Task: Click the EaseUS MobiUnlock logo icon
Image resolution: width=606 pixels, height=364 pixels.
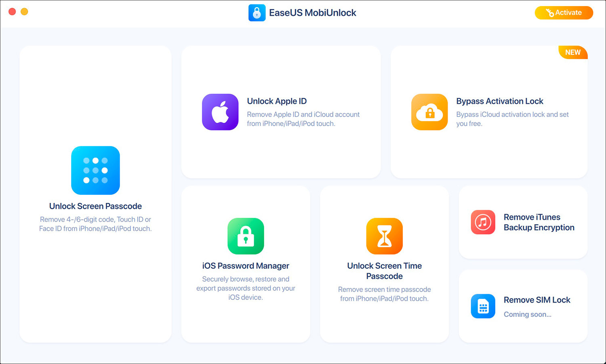Action: 257,13
